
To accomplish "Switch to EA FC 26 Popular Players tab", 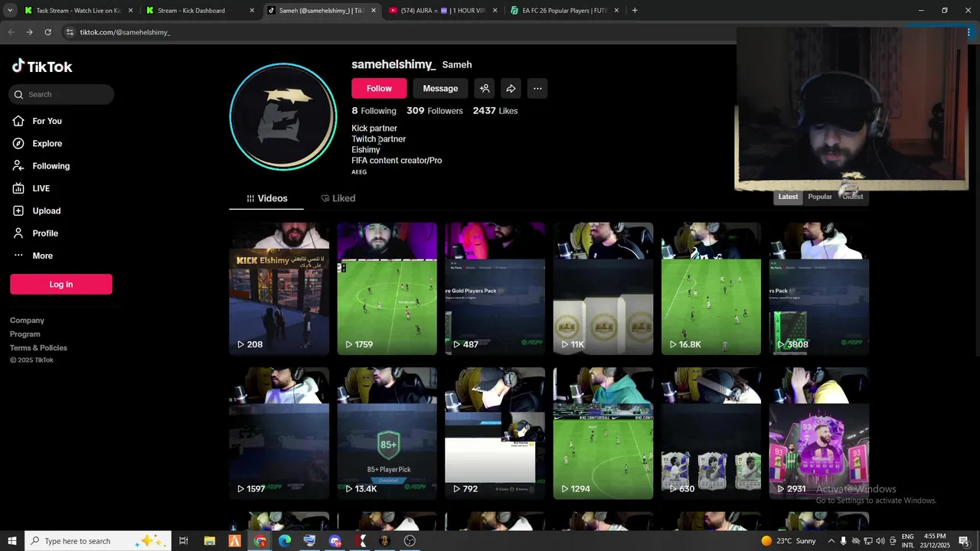I will (565, 11).
